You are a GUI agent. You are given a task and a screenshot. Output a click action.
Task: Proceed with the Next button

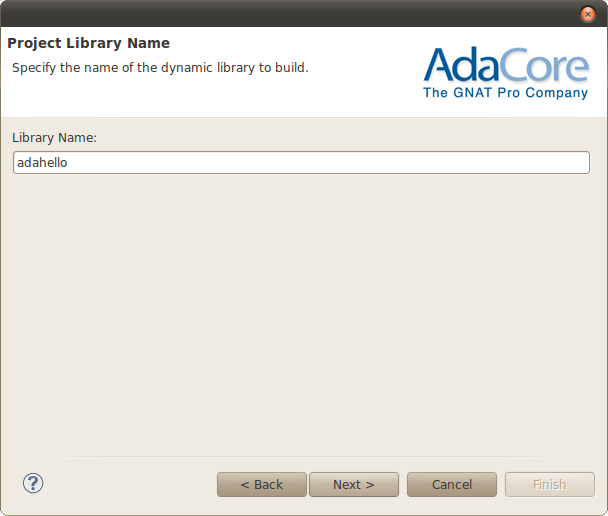pos(354,485)
